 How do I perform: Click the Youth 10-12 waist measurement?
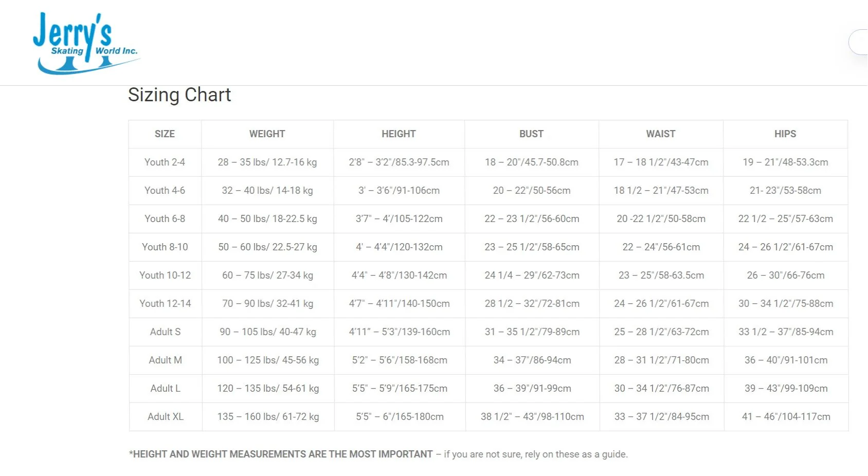point(661,276)
